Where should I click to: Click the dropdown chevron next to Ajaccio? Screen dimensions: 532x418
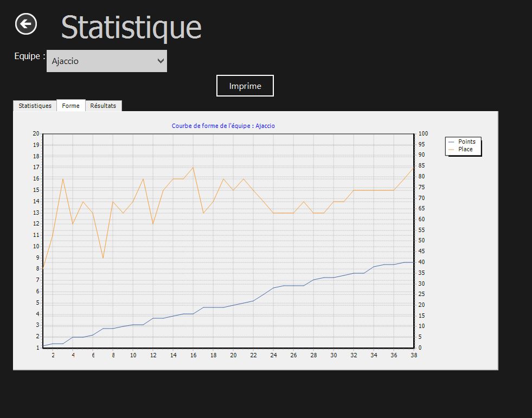click(x=161, y=61)
